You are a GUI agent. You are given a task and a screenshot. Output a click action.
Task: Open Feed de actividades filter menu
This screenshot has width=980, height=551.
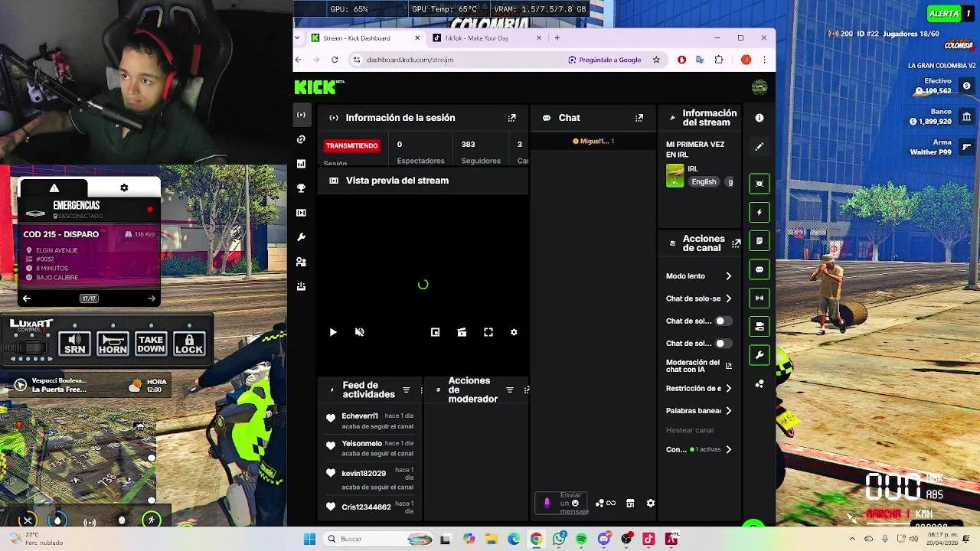tap(406, 390)
